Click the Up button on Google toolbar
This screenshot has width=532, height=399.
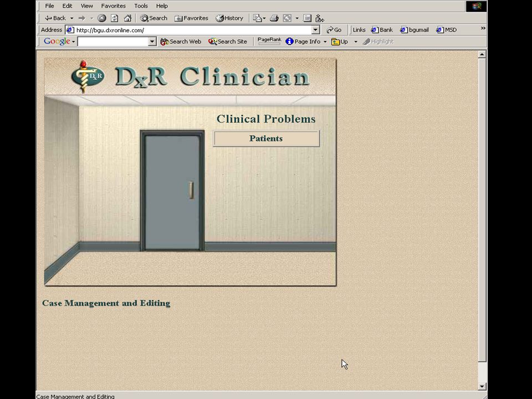coord(340,42)
